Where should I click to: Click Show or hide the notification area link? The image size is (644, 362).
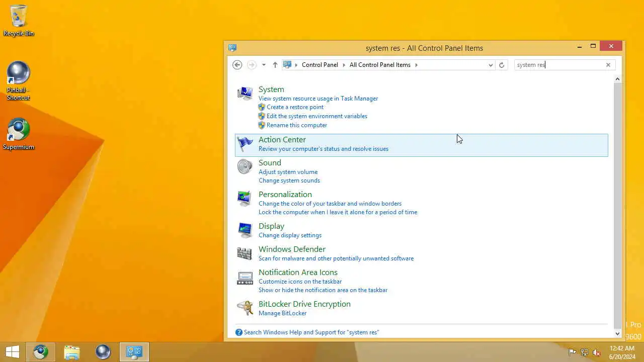pos(323,290)
